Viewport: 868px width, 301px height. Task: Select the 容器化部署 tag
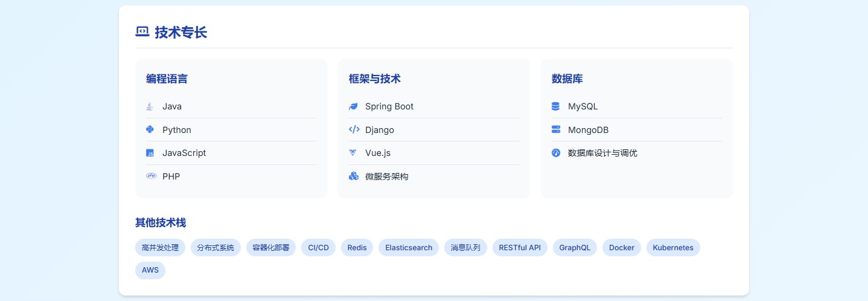[271, 248]
